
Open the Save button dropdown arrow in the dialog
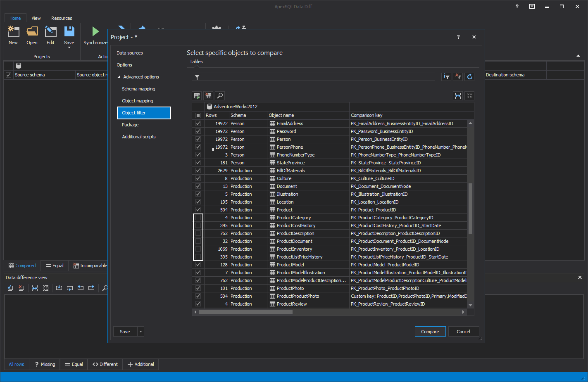click(x=141, y=332)
